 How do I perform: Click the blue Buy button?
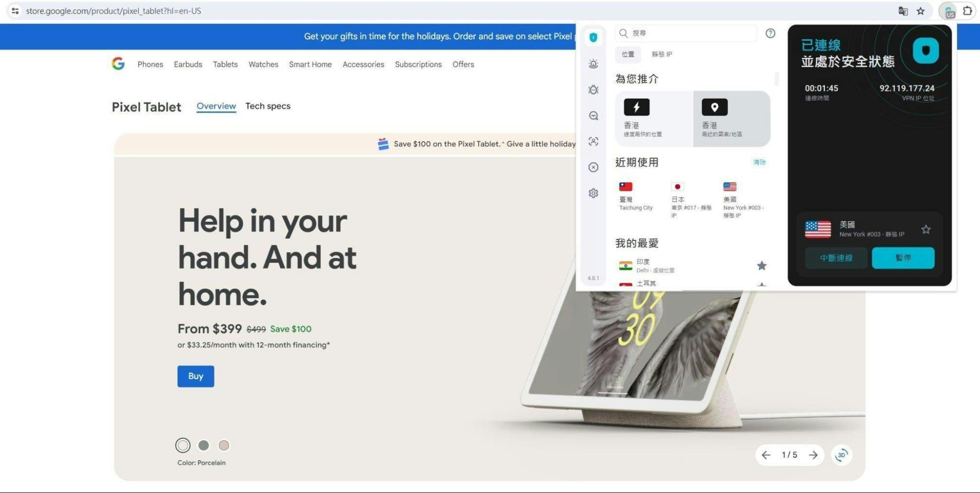[x=196, y=376]
